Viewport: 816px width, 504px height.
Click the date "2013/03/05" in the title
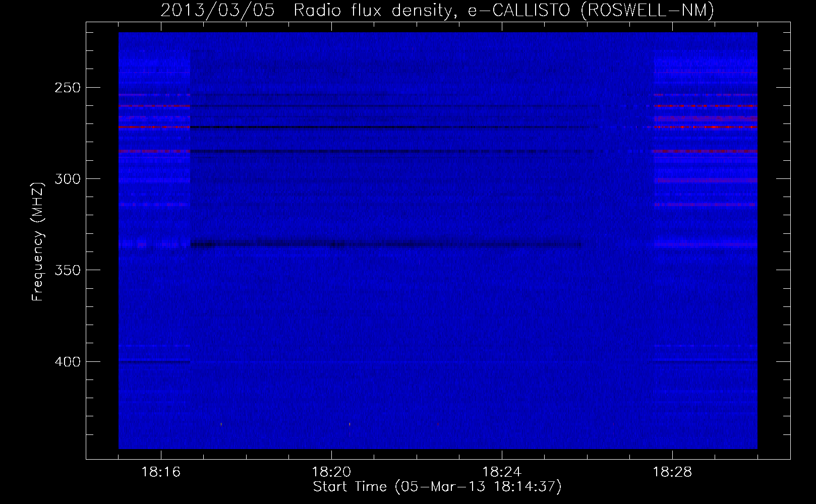point(217,11)
